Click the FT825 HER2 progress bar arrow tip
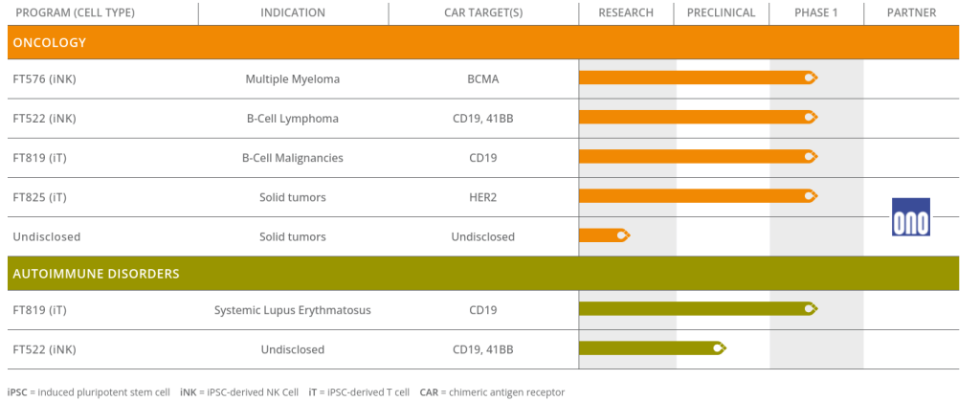 (812, 196)
